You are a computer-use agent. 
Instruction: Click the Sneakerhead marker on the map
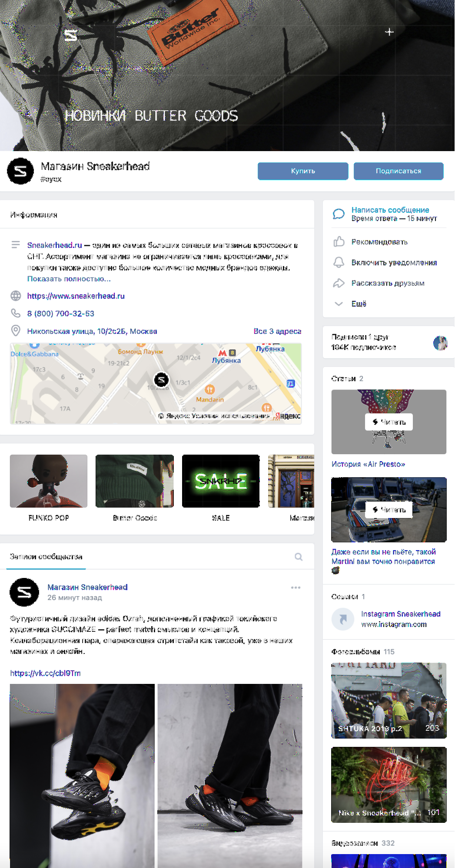(x=161, y=380)
